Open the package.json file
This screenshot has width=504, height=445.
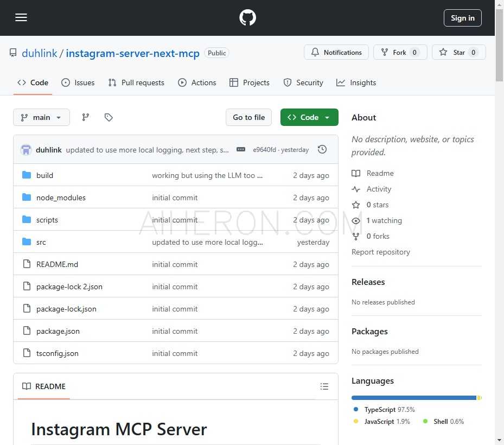[58, 331]
